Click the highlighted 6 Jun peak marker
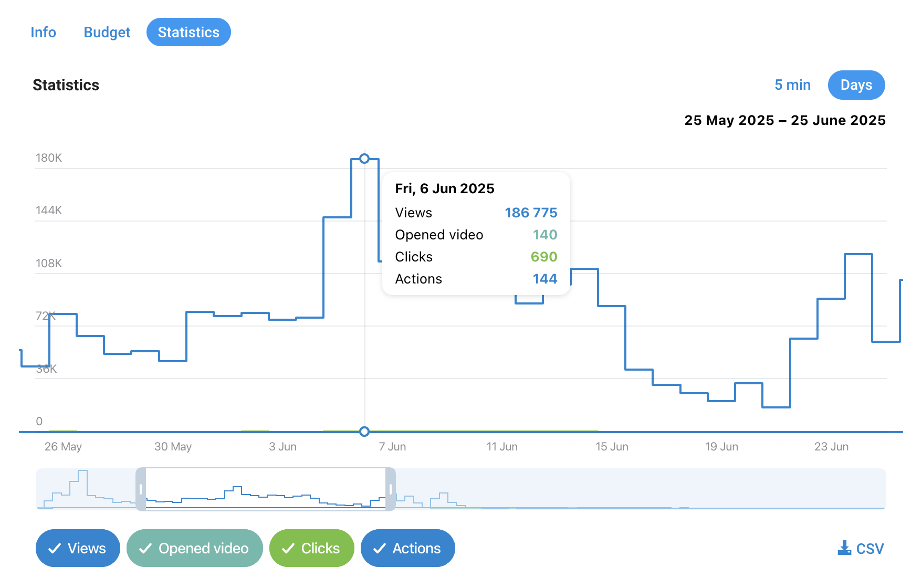This screenshot has width=922, height=588. pos(364,159)
